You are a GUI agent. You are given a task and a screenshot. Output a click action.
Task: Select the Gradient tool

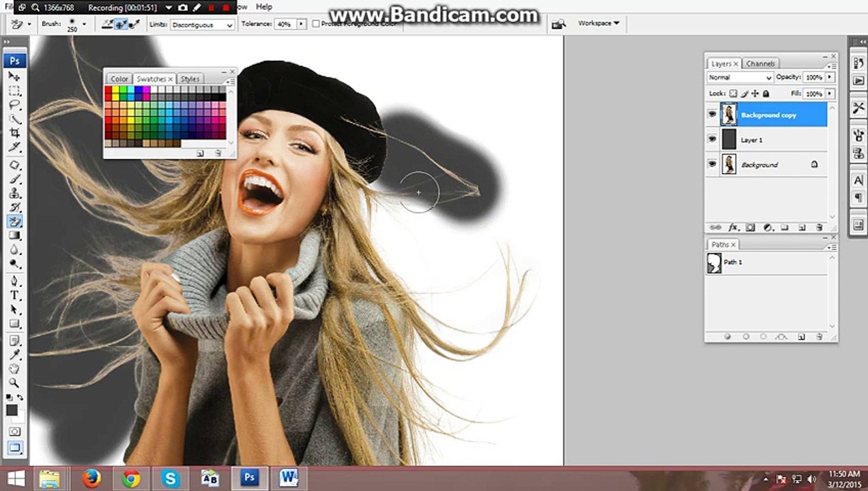pyautogui.click(x=14, y=236)
